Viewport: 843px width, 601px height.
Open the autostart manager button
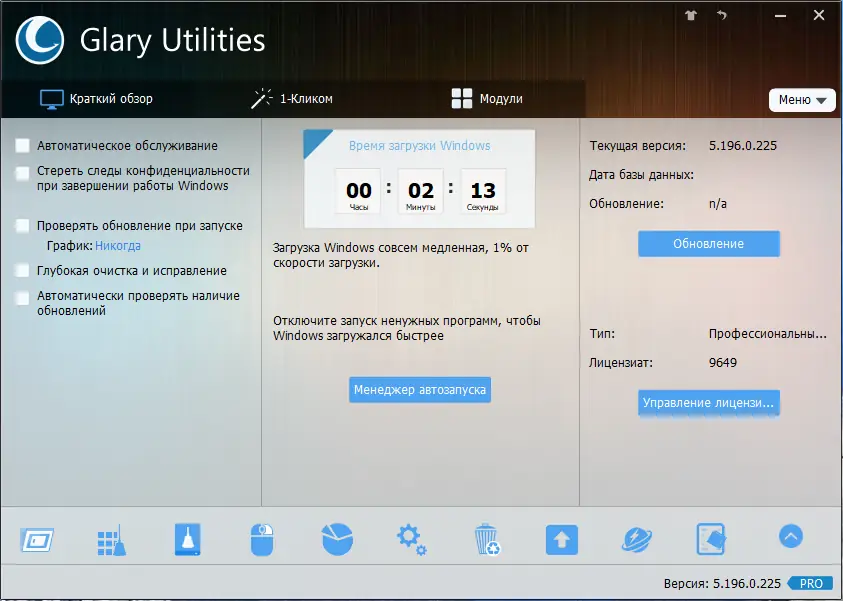point(419,390)
